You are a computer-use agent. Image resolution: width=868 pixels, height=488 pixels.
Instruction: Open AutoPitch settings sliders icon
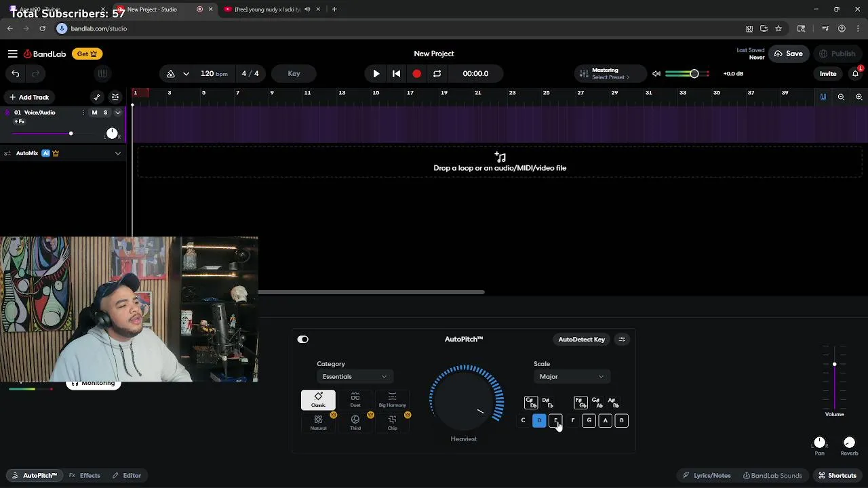622,339
